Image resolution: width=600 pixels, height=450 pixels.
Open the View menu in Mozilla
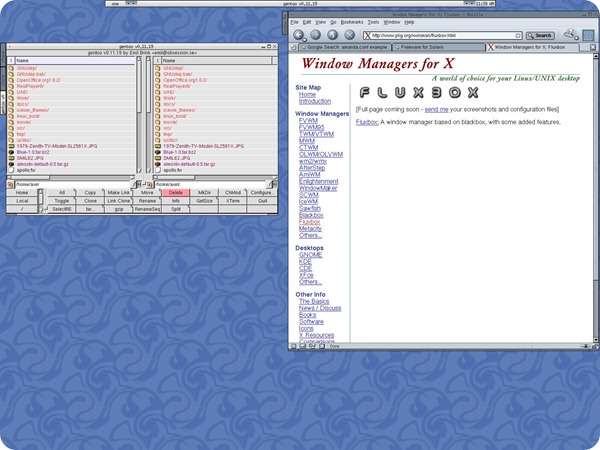(x=320, y=22)
